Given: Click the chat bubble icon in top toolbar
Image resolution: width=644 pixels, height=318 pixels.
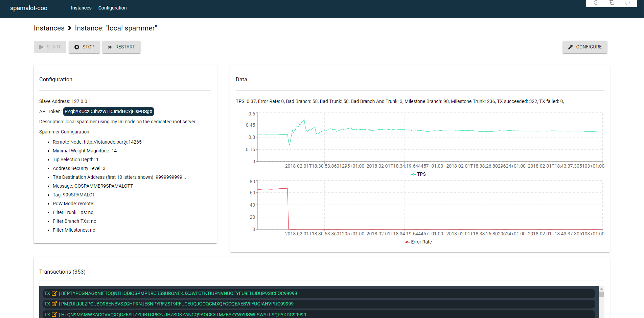Looking at the screenshot, I should [627, 3].
